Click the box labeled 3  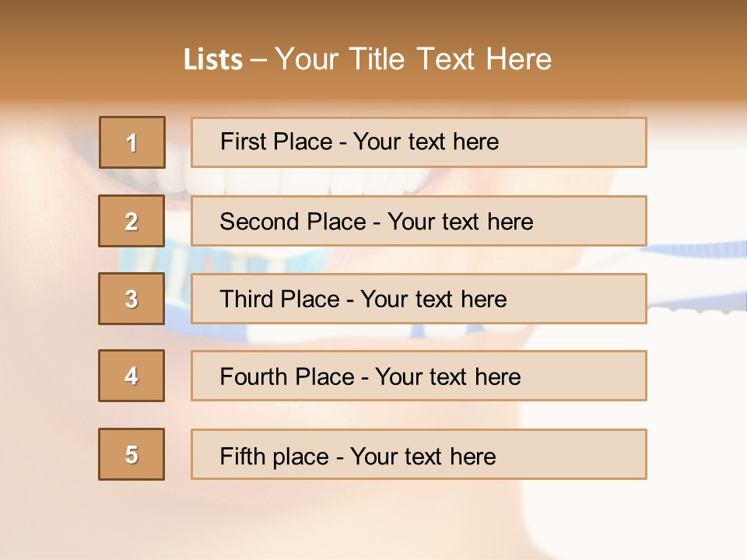click(x=132, y=299)
